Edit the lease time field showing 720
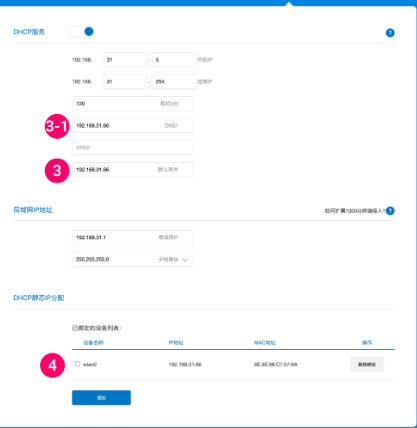Screen dimensions: 417x428 coord(132,104)
